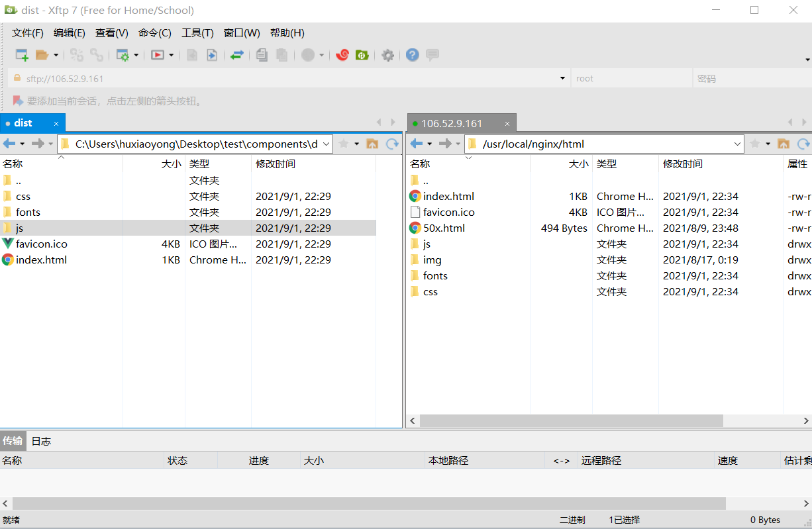The width and height of the screenshot is (812, 529).
Task: Open remote favorites star dropdown arrow
Action: pyautogui.click(x=768, y=144)
